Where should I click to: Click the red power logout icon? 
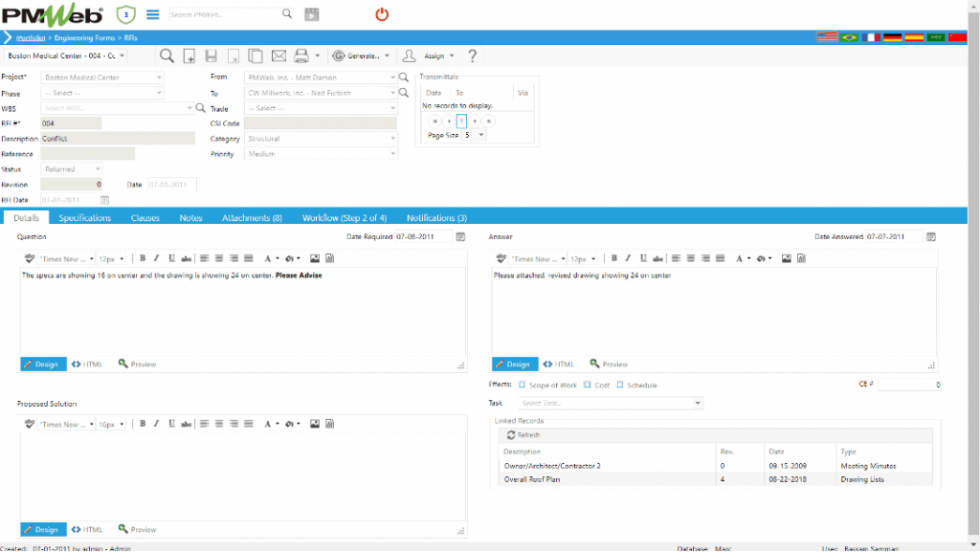pyautogui.click(x=382, y=14)
